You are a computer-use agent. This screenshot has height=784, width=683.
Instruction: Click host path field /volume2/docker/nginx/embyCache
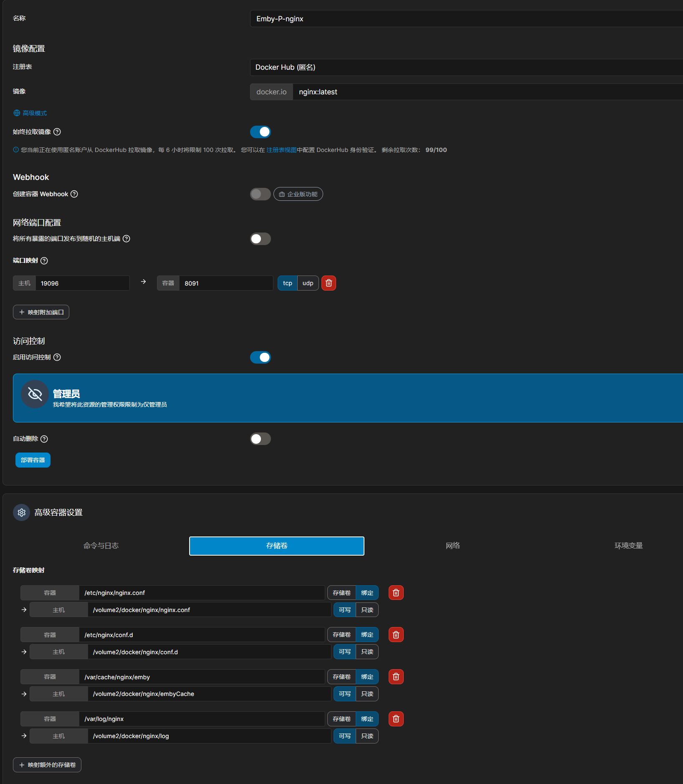tap(209, 694)
